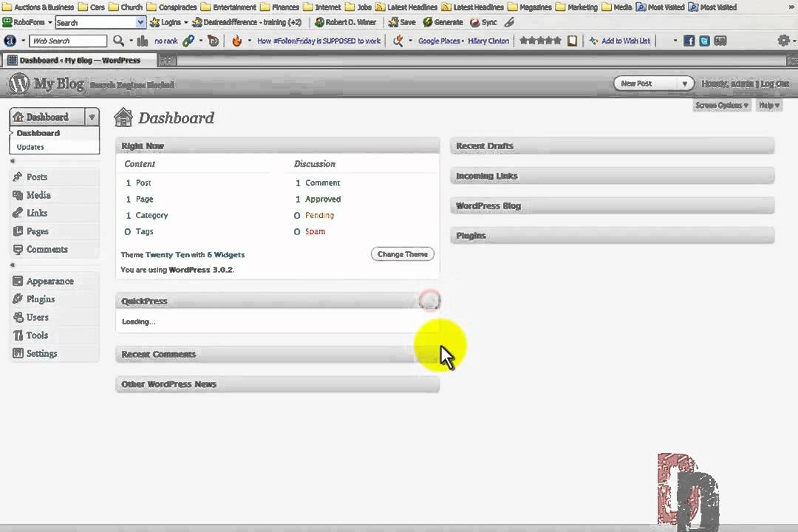
Task: Collapse menu using arrow above Posts
Action: tap(13, 161)
